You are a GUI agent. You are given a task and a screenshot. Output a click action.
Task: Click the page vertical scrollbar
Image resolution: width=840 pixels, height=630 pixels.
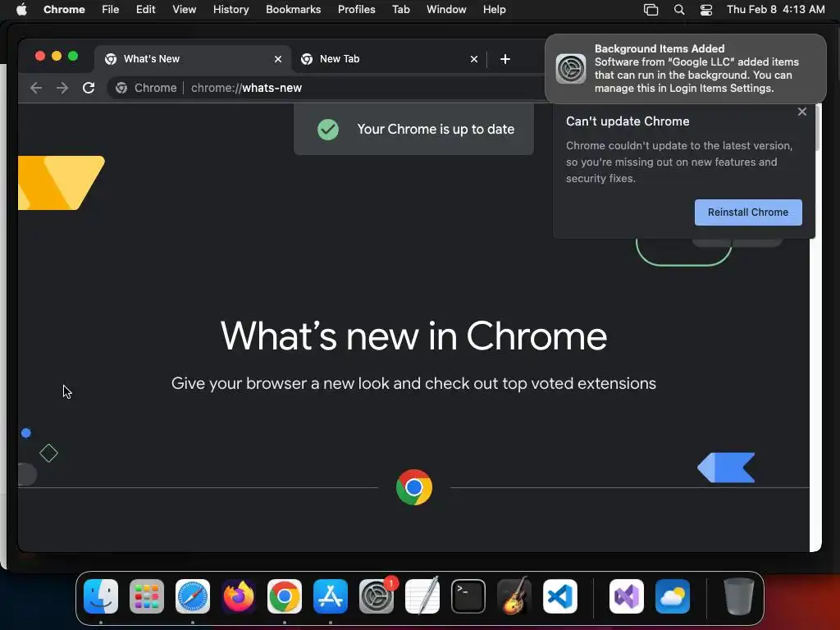[818, 127]
